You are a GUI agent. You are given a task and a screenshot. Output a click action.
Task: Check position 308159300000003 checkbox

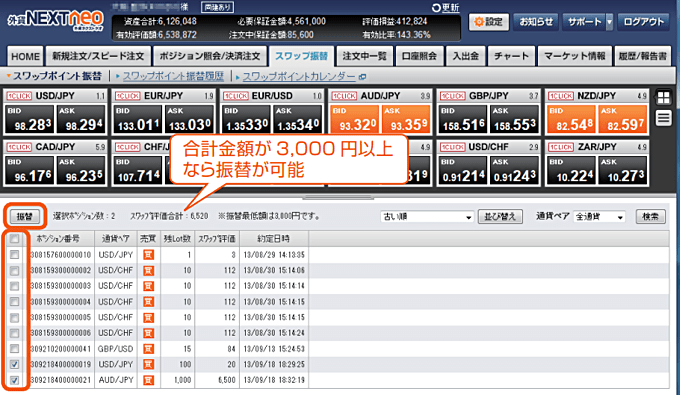(15, 286)
